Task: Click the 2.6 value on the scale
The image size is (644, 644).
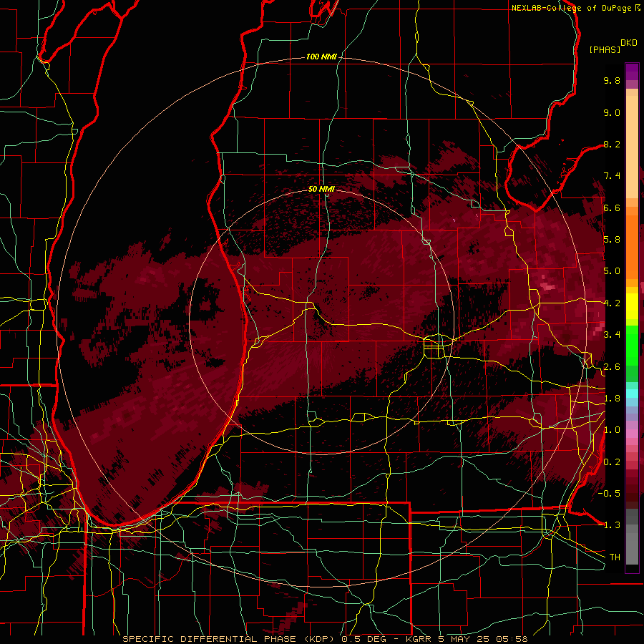Action: pyautogui.click(x=612, y=367)
